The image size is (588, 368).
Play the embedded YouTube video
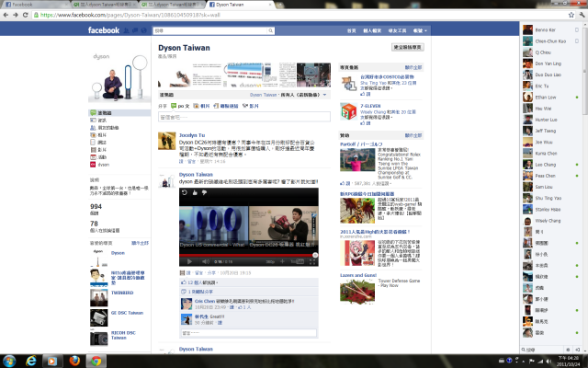click(189, 261)
